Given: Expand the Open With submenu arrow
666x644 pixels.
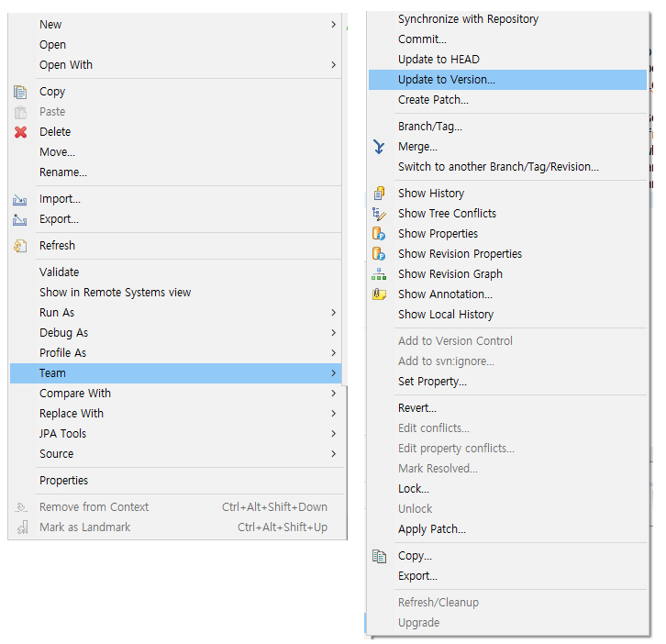Looking at the screenshot, I should [333, 65].
